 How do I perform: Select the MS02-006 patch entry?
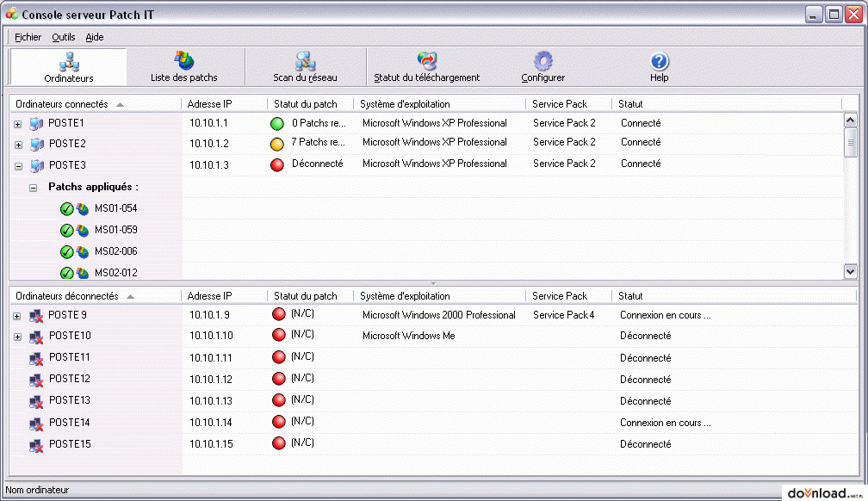tap(115, 251)
